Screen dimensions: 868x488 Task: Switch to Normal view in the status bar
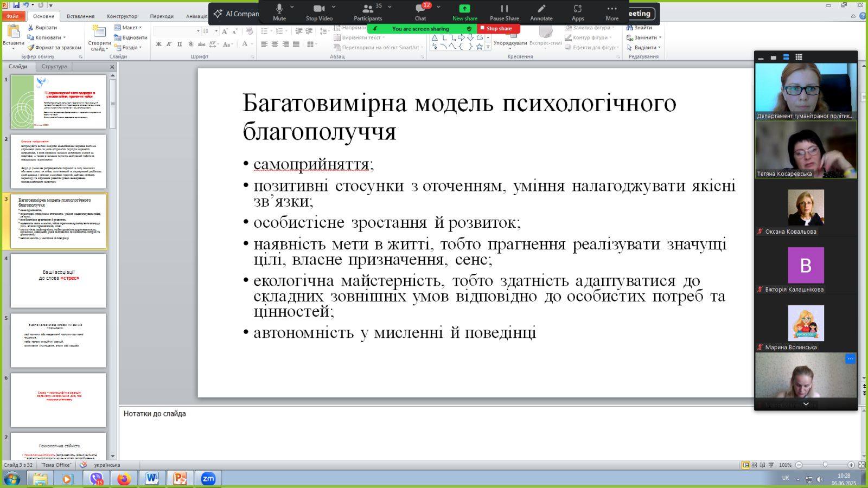click(x=745, y=465)
